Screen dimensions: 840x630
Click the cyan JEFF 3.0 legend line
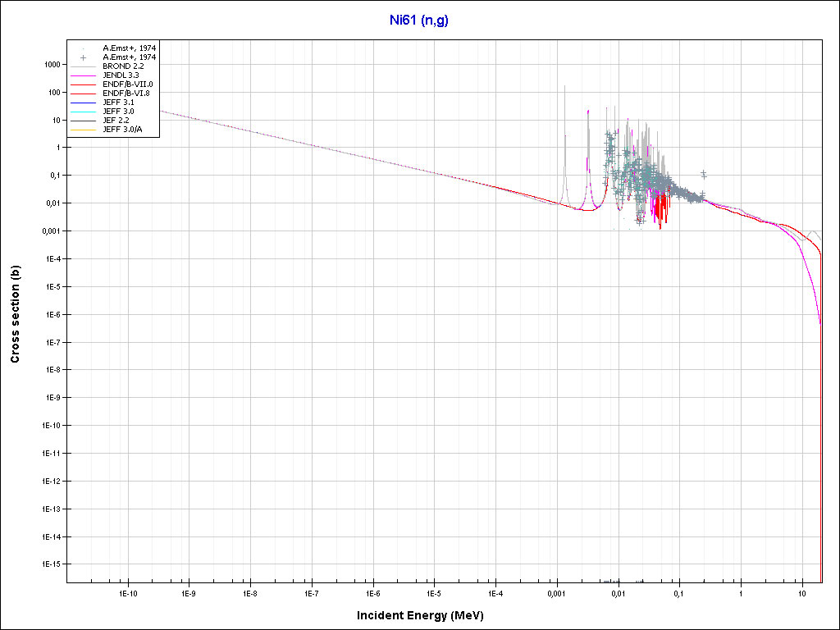tap(84, 111)
